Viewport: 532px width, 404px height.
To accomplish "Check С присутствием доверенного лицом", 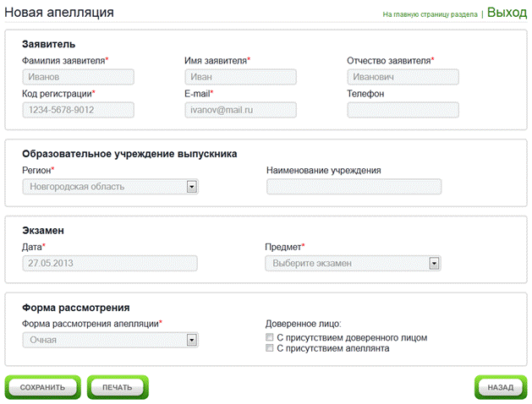I will point(270,337).
